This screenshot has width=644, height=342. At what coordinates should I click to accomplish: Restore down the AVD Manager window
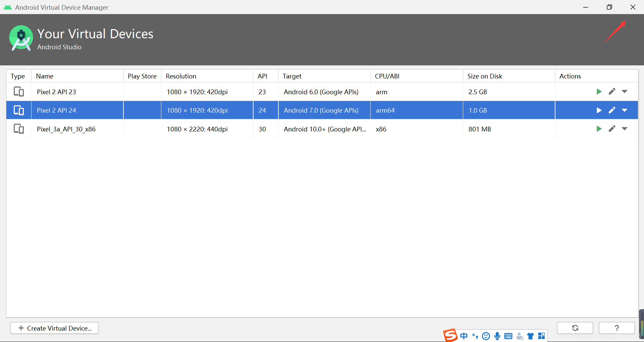(x=609, y=7)
